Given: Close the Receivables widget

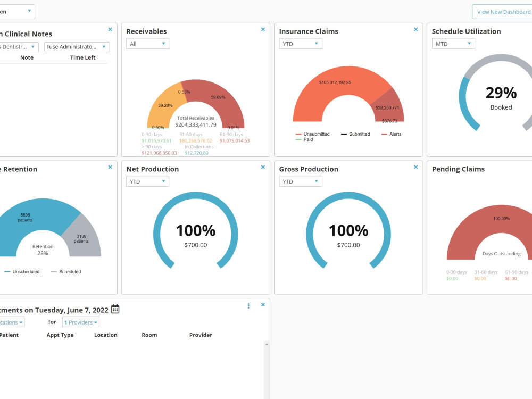Looking at the screenshot, I should point(263,29).
